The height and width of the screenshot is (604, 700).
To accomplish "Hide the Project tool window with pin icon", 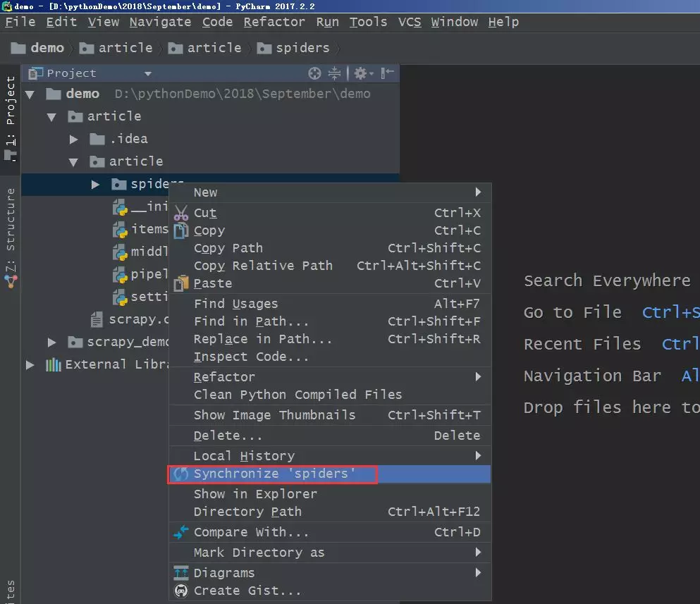I will pyautogui.click(x=386, y=73).
